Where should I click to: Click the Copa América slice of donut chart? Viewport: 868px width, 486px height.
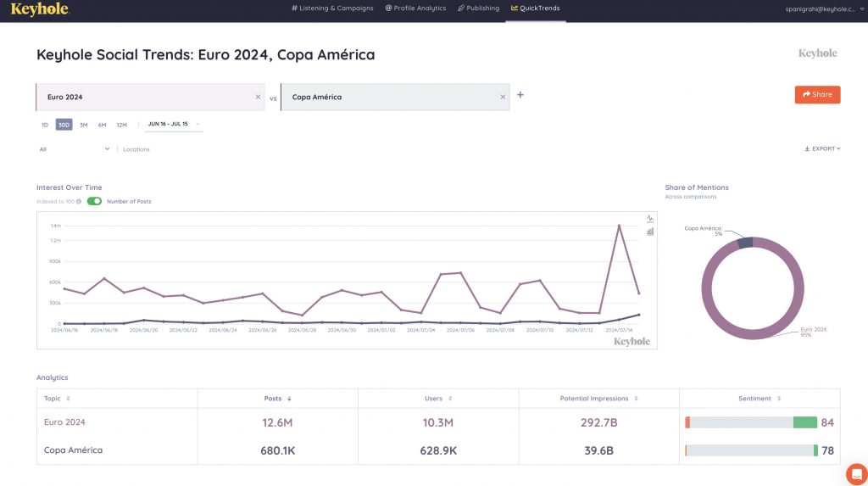pyautogui.click(x=745, y=243)
